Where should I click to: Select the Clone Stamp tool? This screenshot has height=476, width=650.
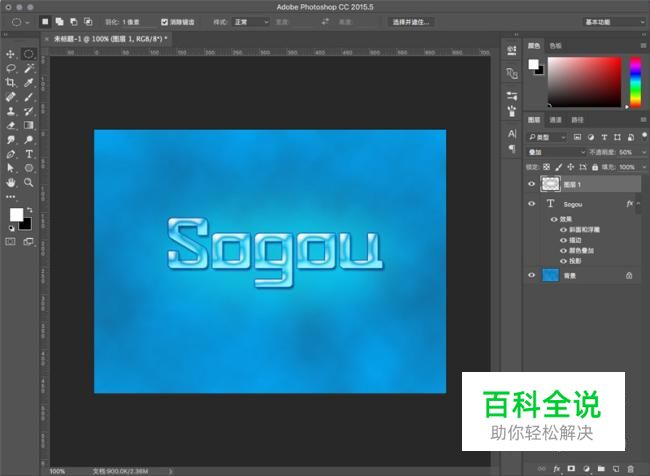point(11,111)
